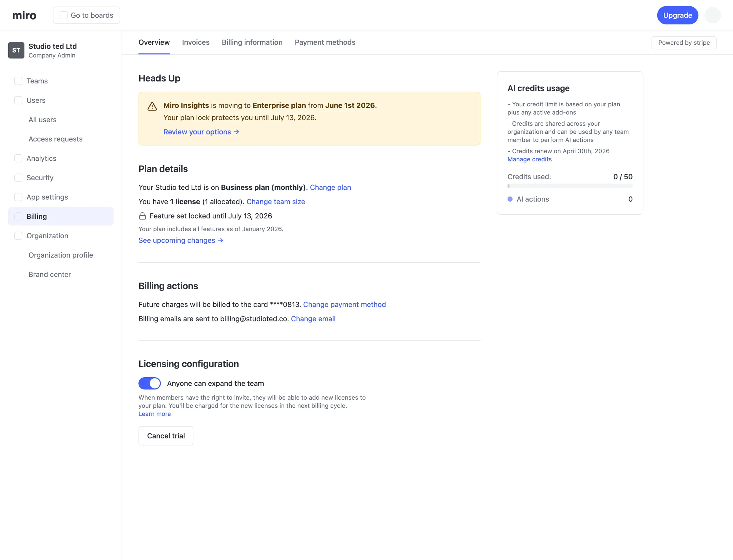733x560 pixels.
Task: Click the Change plan link
Action: click(330, 187)
